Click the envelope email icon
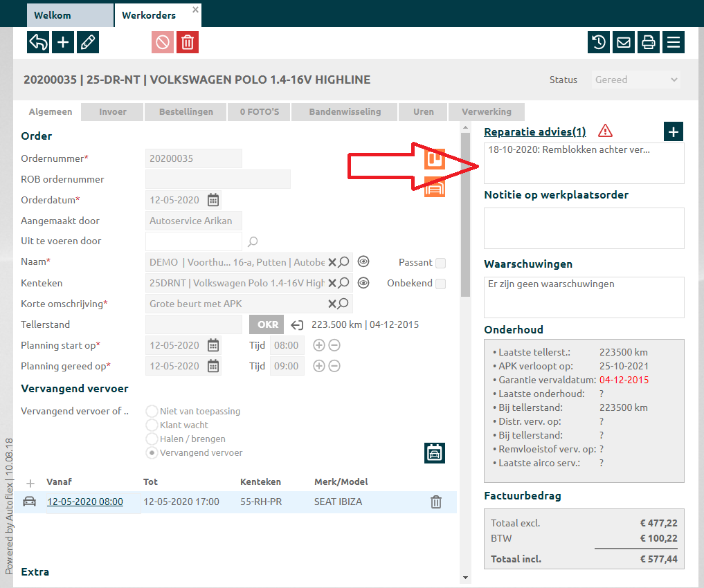 click(x=624, y=42)
